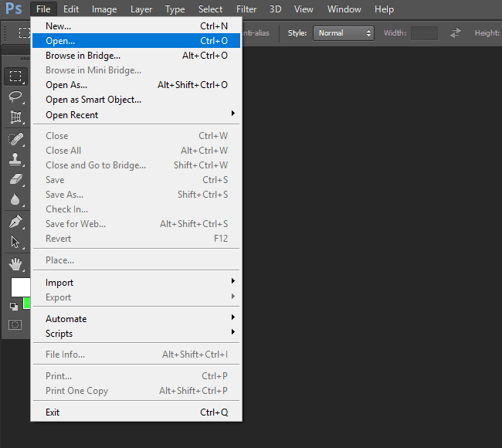Click the Close menu item
The image size is (502, 448).
click(136, 136)
